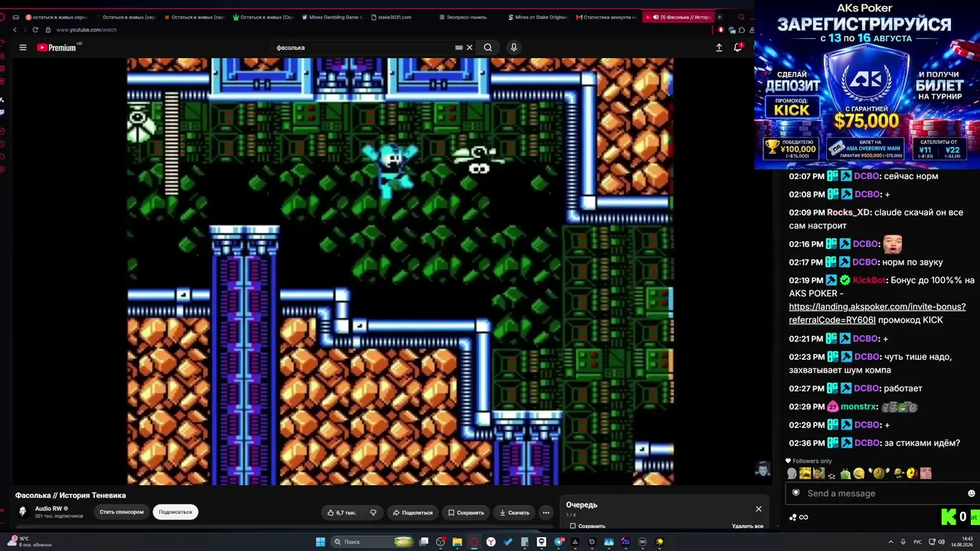This screenshot has height=551, width=980.
Task: Reload the page in the browser
Action: [35, 30]
